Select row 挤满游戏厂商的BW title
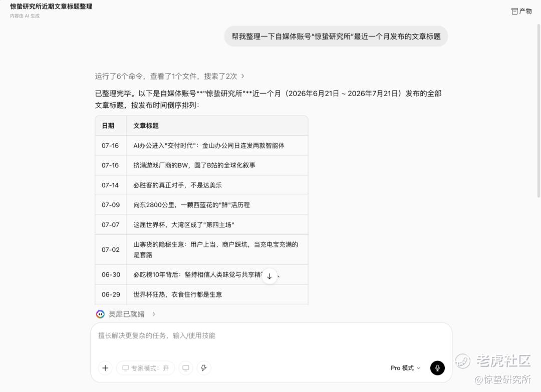This screenshot has width=541, height=392. point(194,165)
